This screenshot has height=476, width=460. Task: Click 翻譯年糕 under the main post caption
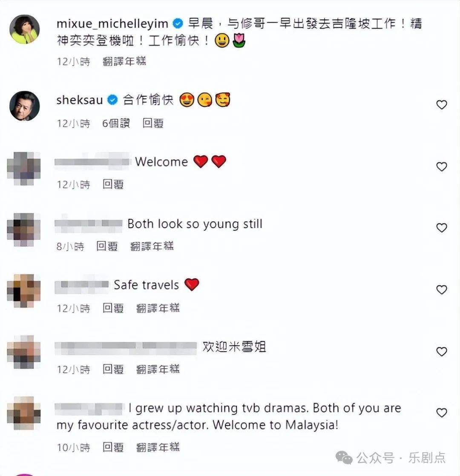click(124, 61)
